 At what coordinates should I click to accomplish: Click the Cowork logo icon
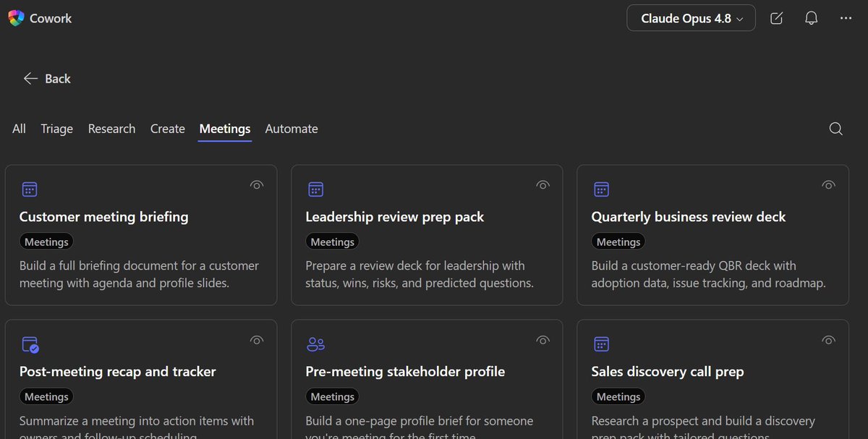[x=16, y=18]
